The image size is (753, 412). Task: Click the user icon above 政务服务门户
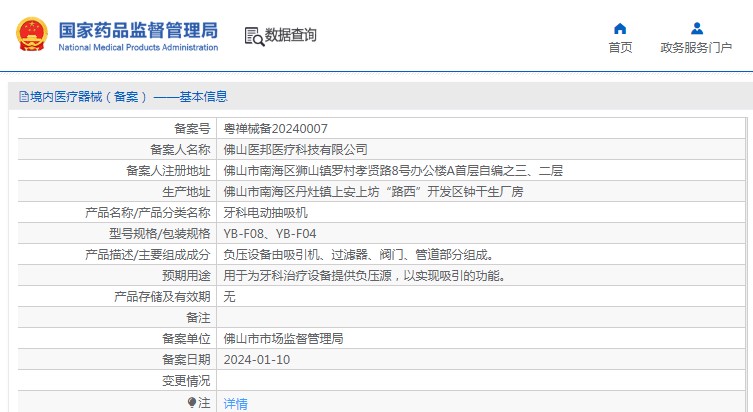click(x=697, y=29)
